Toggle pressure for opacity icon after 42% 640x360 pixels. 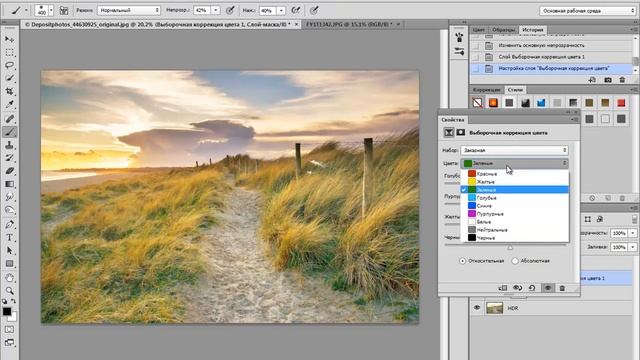click(230, 11)
